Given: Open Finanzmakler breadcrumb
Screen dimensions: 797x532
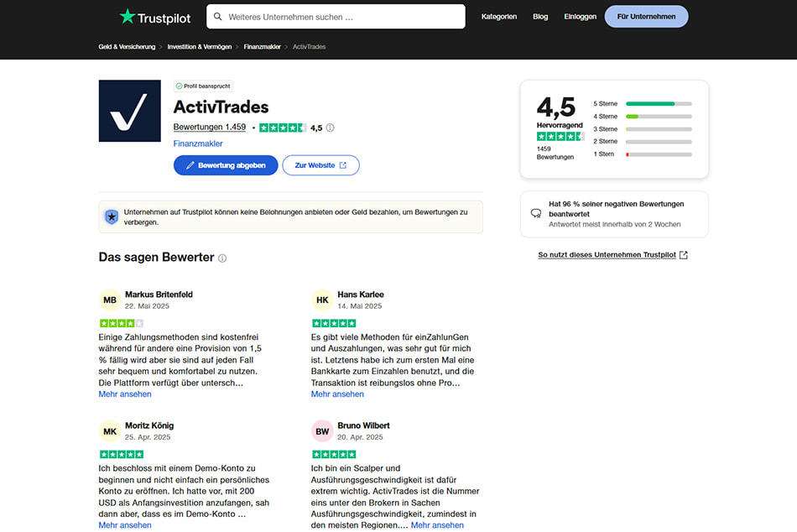Looking at the screenshot, I should pos(262,47).
